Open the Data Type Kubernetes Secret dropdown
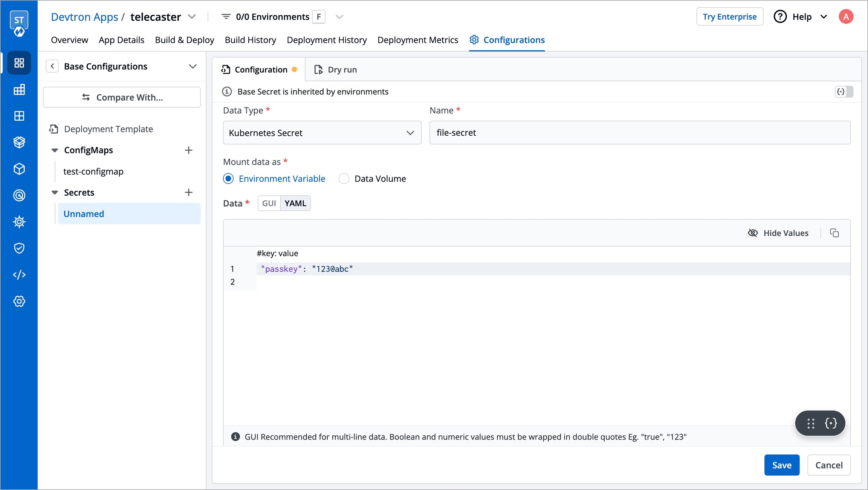The height and width of the screenshot is (490, 868). click(322, 133)
